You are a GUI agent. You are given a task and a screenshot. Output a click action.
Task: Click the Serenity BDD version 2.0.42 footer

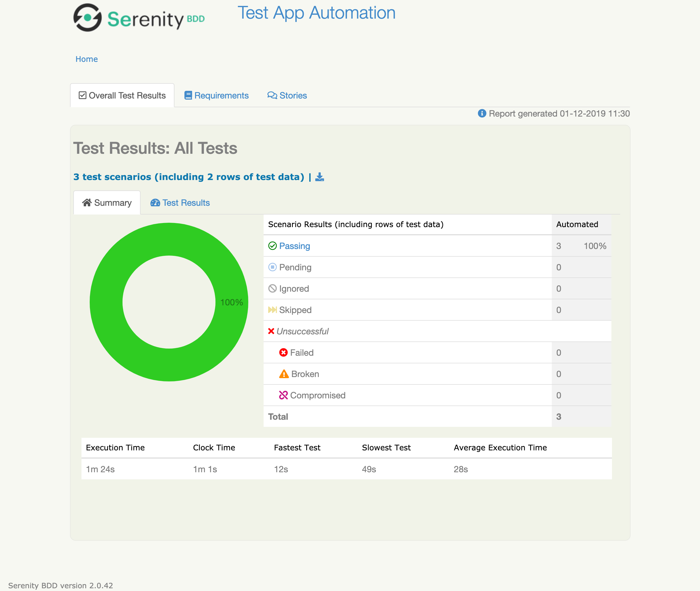(x=61, y=586)
